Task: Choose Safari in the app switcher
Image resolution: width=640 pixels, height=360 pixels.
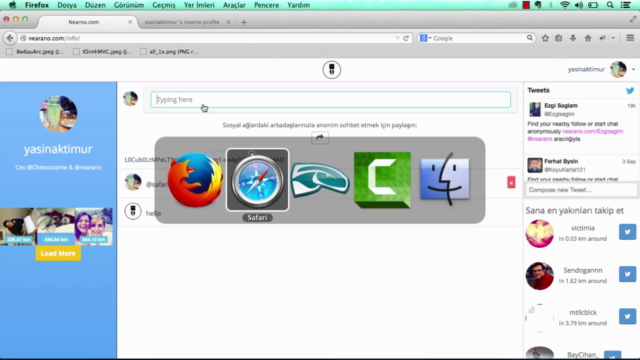Action: (x=257, y=180)
